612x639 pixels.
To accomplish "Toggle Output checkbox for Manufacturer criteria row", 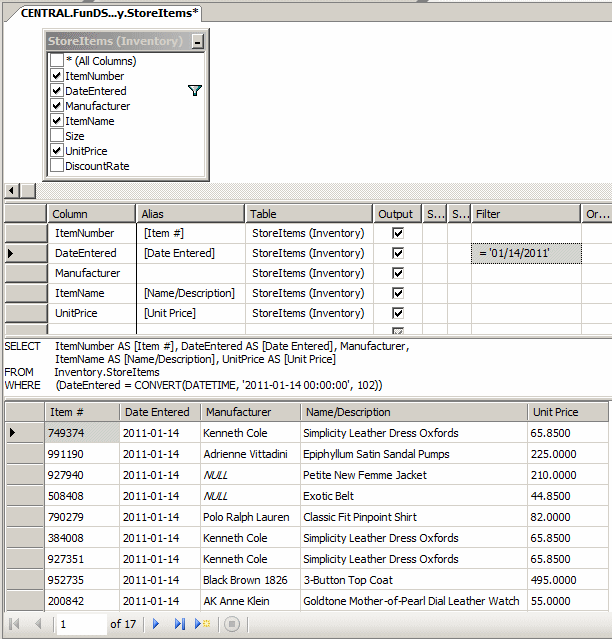I will 398,273.
